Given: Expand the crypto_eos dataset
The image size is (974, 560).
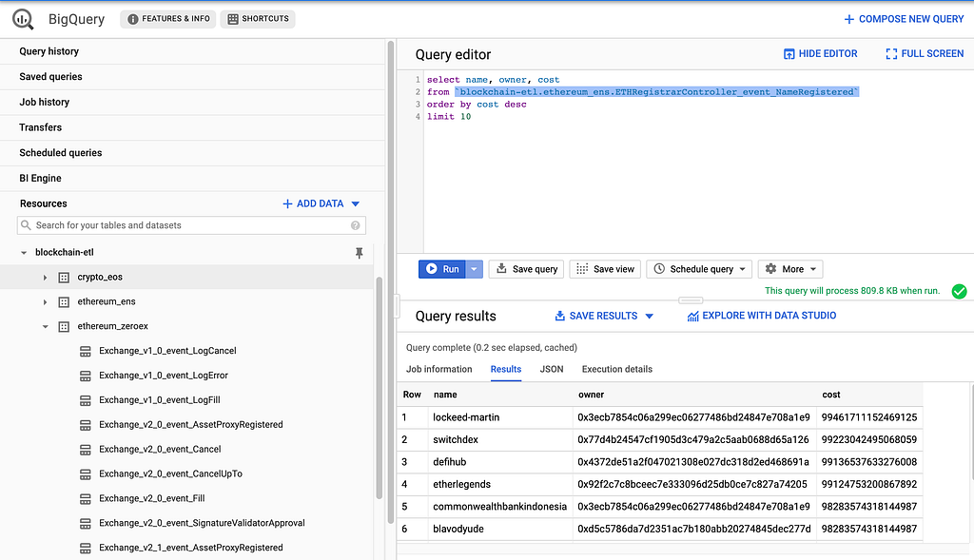Looking at the screenshot, I should coord(45,278).
